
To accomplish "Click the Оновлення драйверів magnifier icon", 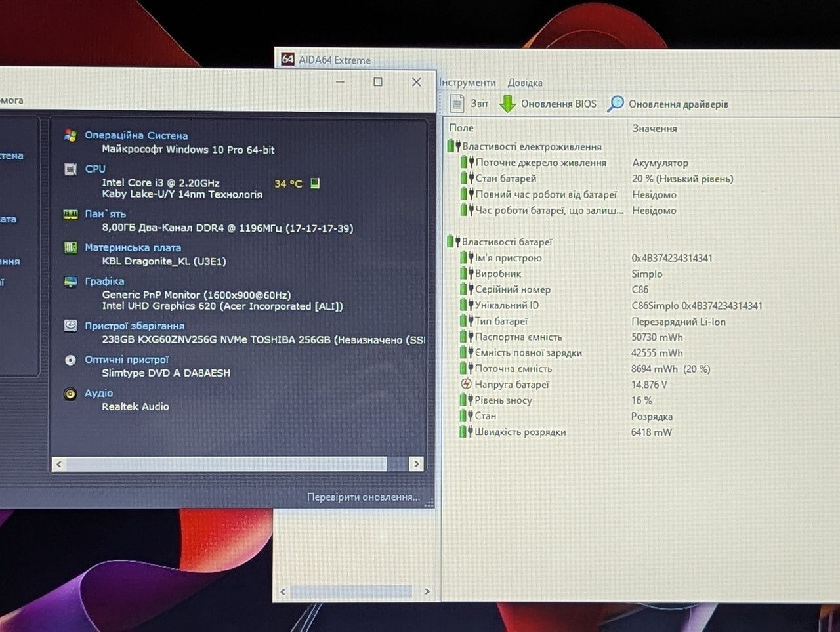I will pos(615,104).
